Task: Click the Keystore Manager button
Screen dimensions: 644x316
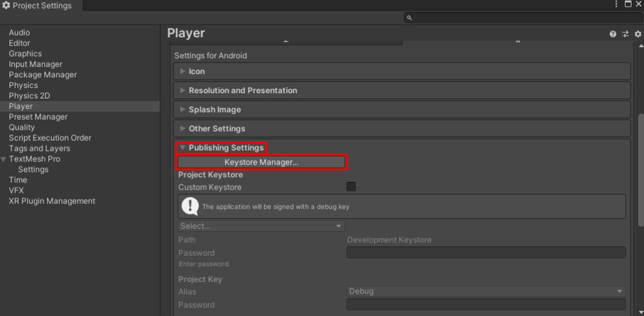Action: [x=261, y=162]
